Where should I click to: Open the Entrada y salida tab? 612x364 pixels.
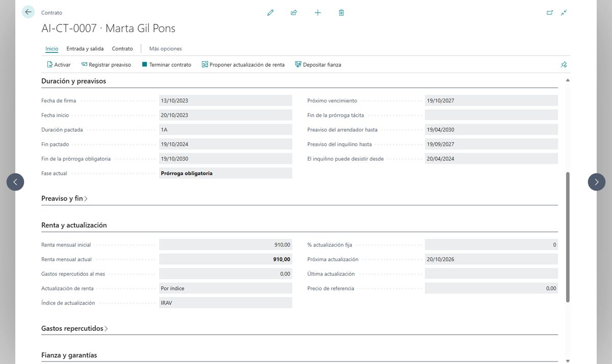click(x=85, y=49)
